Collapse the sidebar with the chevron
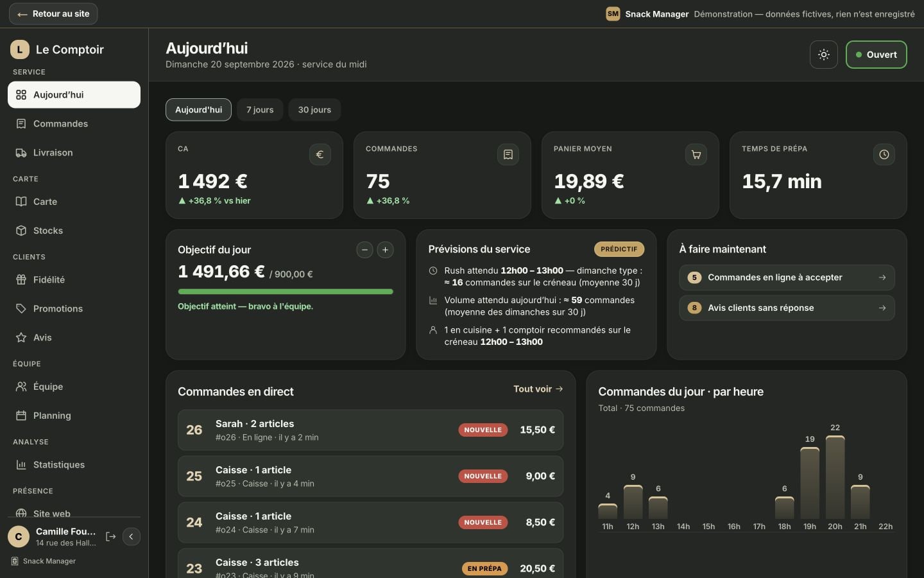Image resolution: width=924 pixels, height=578 pixels. pyautogui.click(x=132, y=537)
